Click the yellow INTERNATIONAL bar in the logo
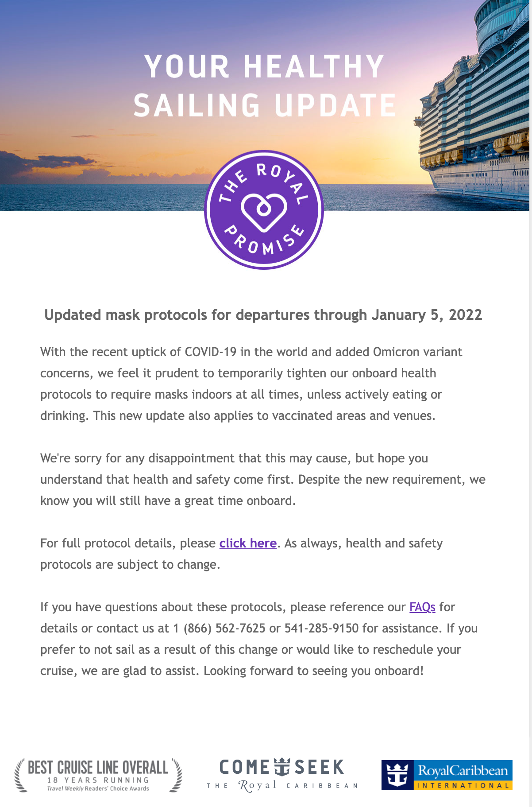This screenshot has height=807, width=532. (463, 786)
